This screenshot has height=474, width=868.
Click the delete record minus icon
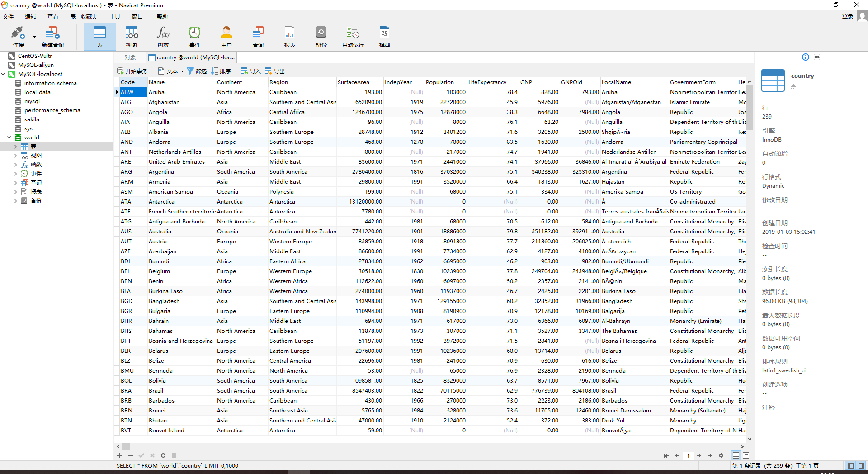130,455
